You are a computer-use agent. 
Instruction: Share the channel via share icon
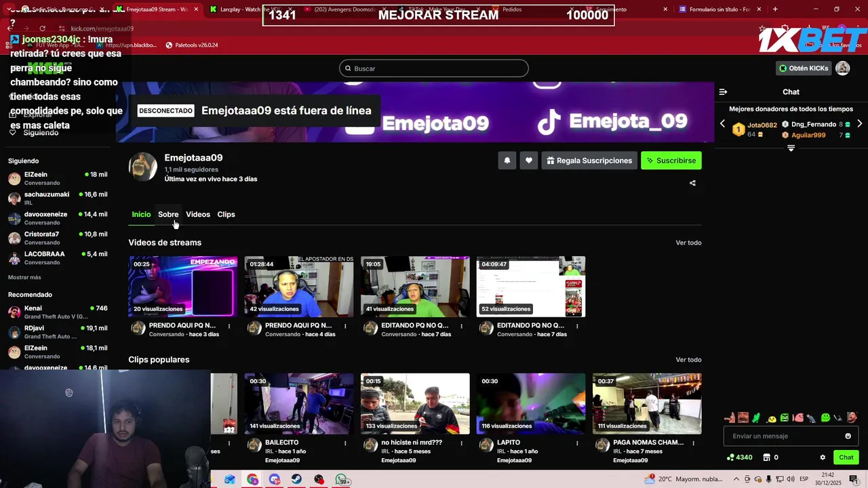[692, 183]
